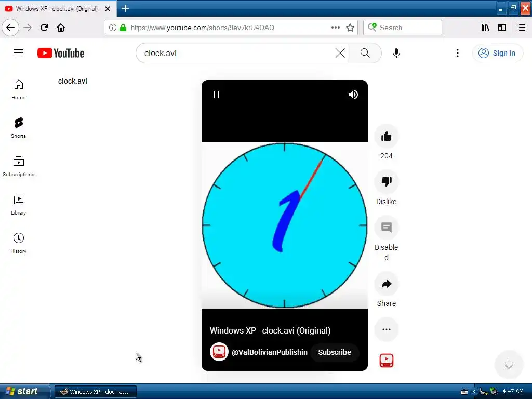The image size is (532, 399).
Task: Click the keyboard icon in system tray
Action: point(464,392)
